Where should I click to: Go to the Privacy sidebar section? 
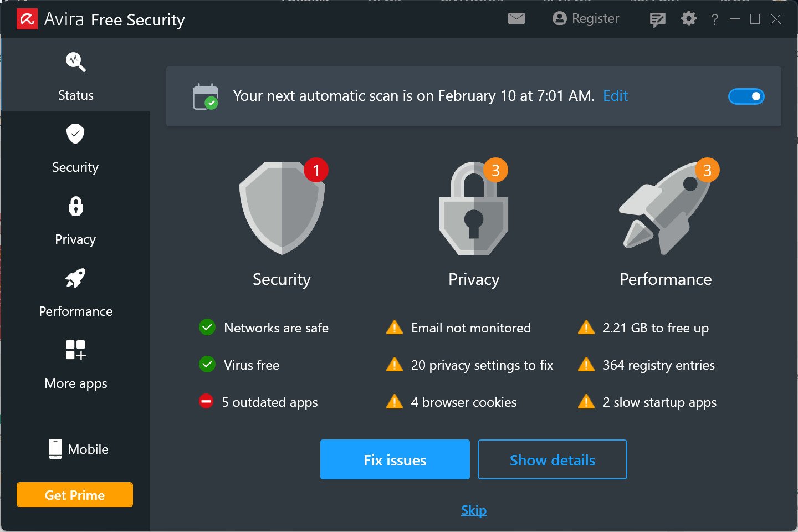(x=75, y=221)
